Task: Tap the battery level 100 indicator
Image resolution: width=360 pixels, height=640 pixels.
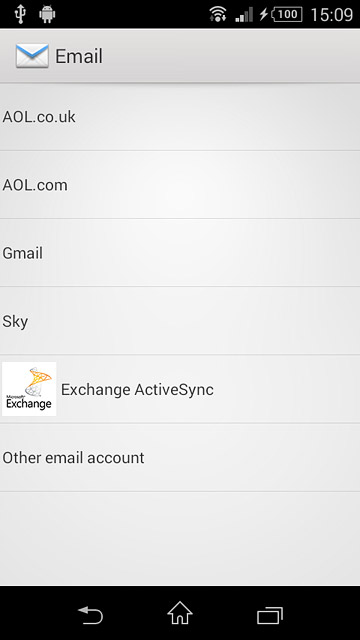Action: click(287, 14)
